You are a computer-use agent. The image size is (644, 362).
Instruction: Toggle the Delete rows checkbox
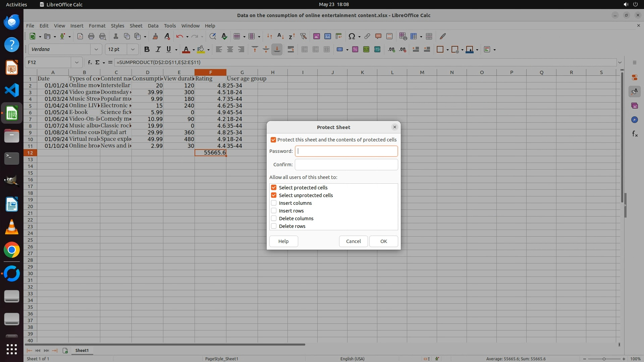(x=274, y=226)
